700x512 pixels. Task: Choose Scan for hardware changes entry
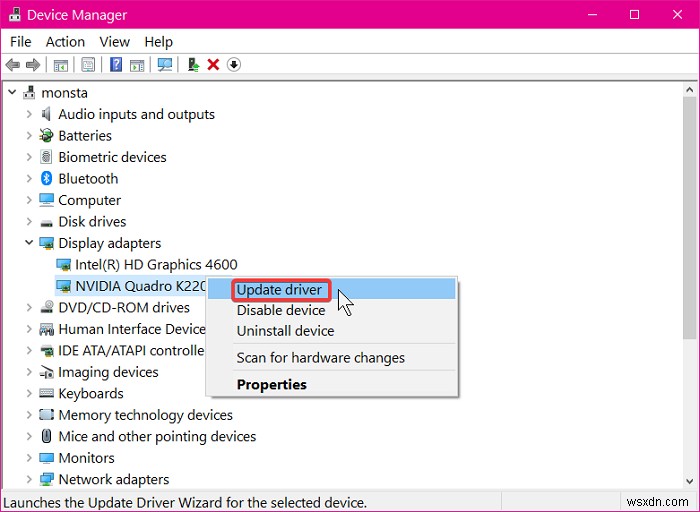pyautogui.click(x=332, y=358)
